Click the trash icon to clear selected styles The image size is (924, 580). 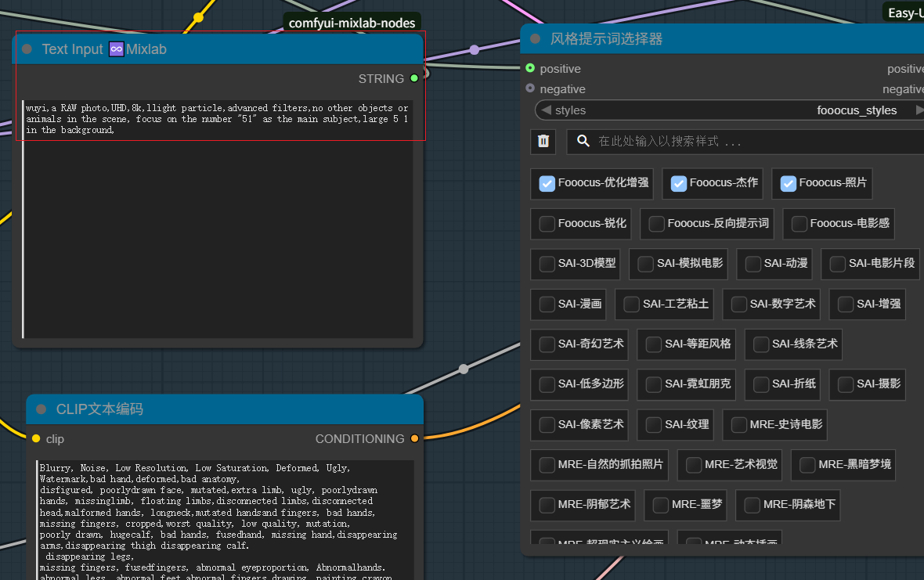click(x=543, y=142)
